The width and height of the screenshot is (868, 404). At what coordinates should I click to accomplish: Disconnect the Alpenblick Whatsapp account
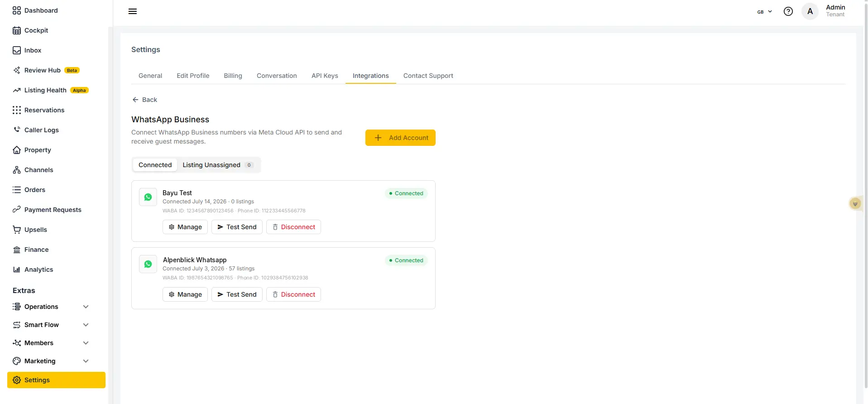click(x=293, y=294)
